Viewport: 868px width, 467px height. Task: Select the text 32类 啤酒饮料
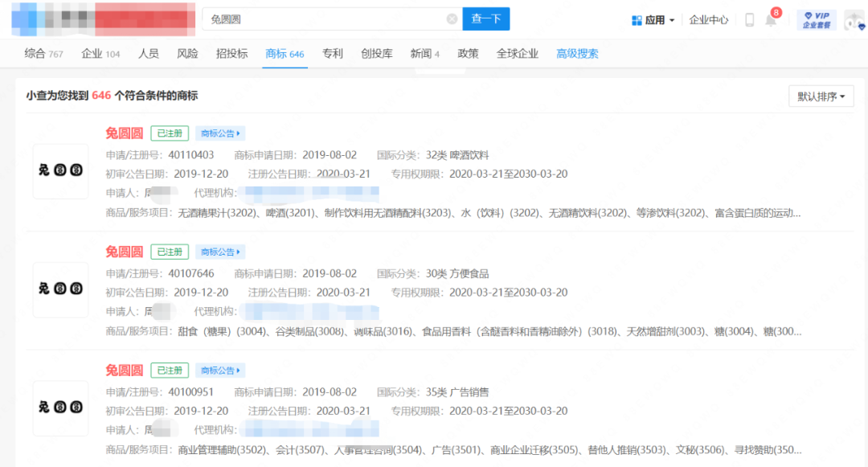(457, 155)
